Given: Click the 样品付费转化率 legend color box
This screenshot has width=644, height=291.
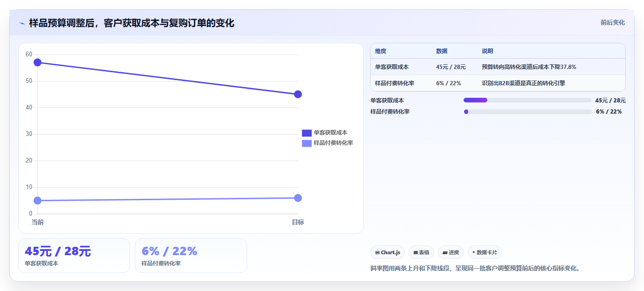Looking at the screenshot, I should (x=306, y=143).
